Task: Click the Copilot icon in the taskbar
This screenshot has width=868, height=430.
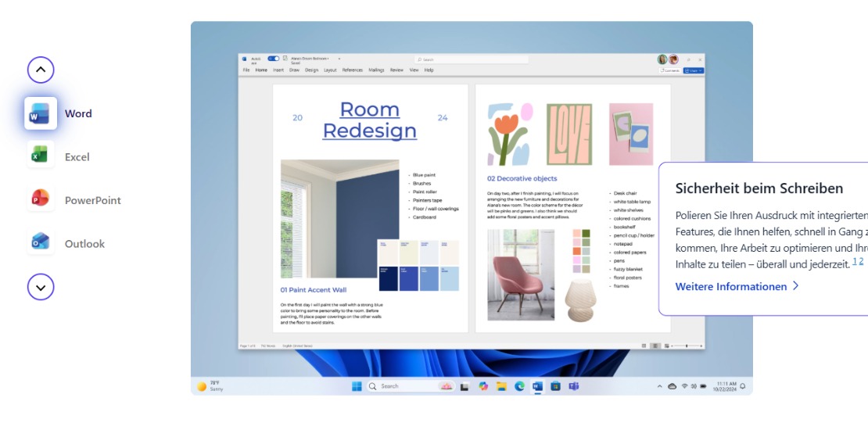Action: point(483,386)
